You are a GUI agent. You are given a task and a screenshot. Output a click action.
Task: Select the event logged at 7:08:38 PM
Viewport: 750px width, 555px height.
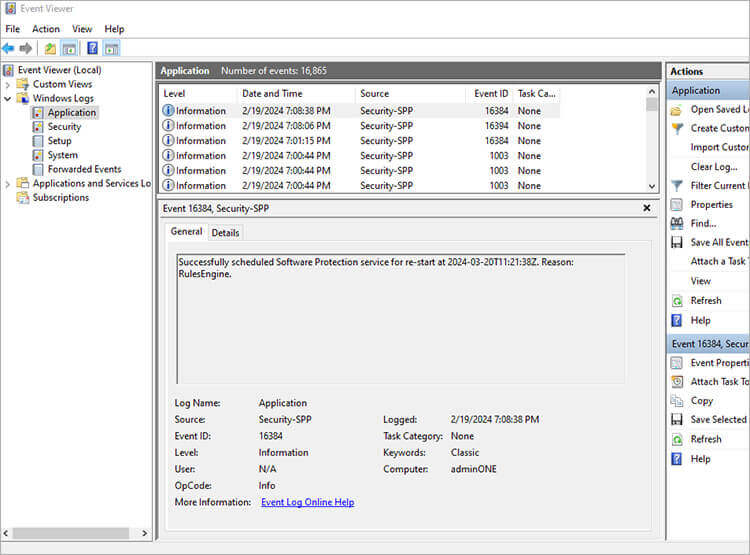coord(359,111)
